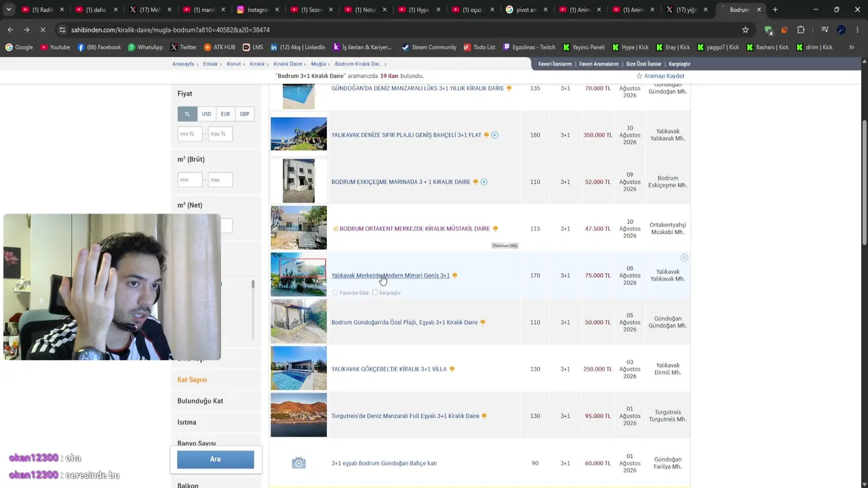Viewport: 868px width, 488px height.
Task: Click the min TL price field
Action: (190, 134)
